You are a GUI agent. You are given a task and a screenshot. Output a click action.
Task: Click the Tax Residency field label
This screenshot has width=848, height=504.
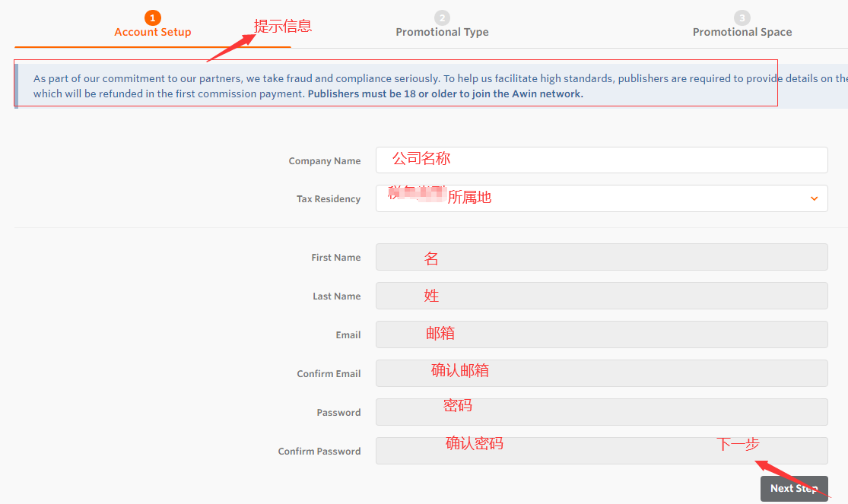(x=329, y=199)
